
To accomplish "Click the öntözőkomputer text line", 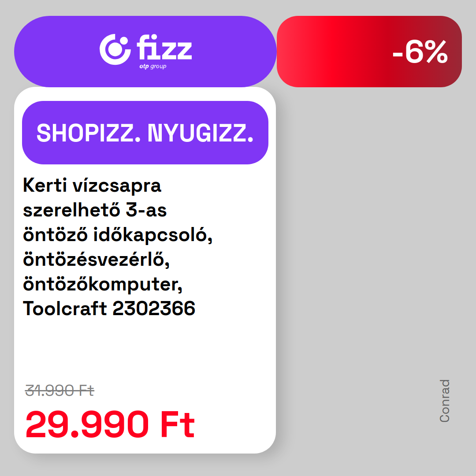I will (103, 284).
